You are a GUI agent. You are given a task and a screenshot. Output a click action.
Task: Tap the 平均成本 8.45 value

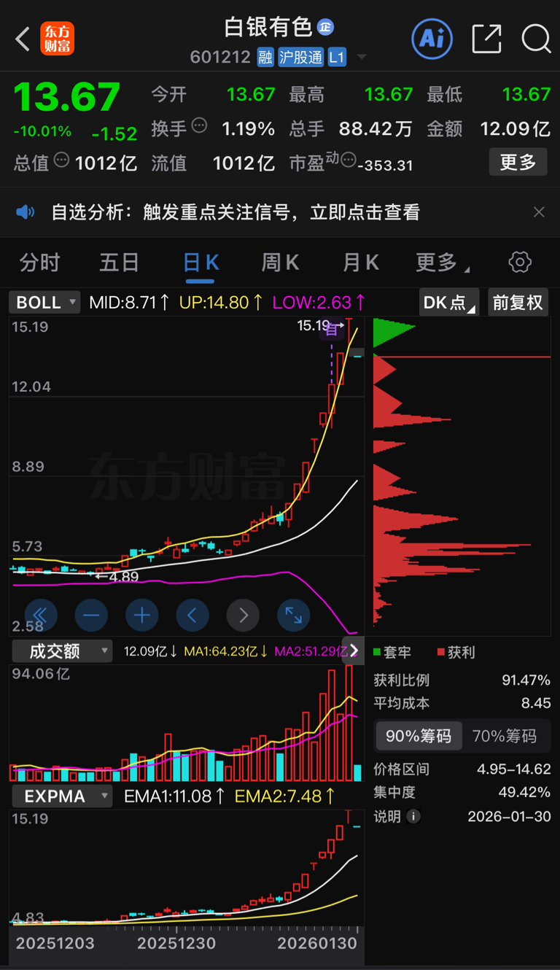pyautogui.click(x=536, y=704)
